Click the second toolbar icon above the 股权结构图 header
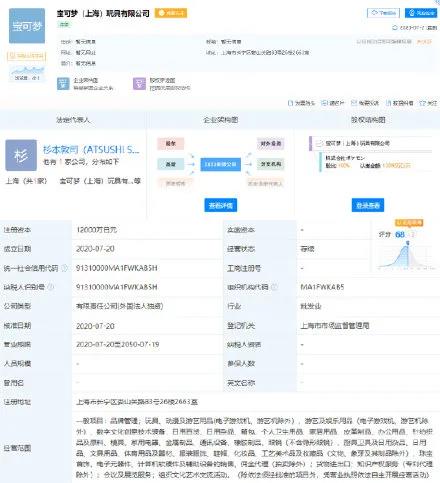The width and height of the screenshot is (440, 483). click(323, 103)
